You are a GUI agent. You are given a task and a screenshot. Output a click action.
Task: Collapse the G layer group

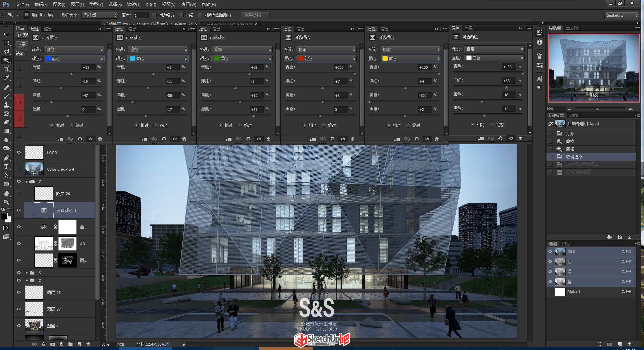click(27, 182)
